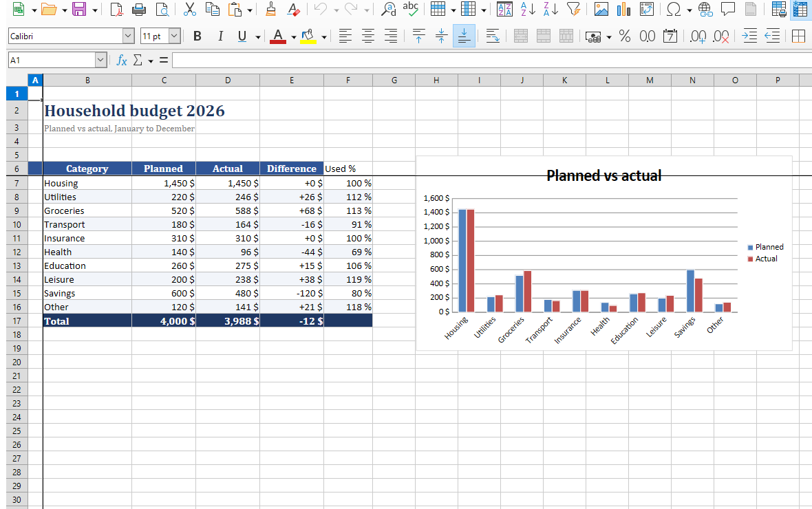Insert a comment
This screenshot has width=812, height=509.
[x=728, y=9]
